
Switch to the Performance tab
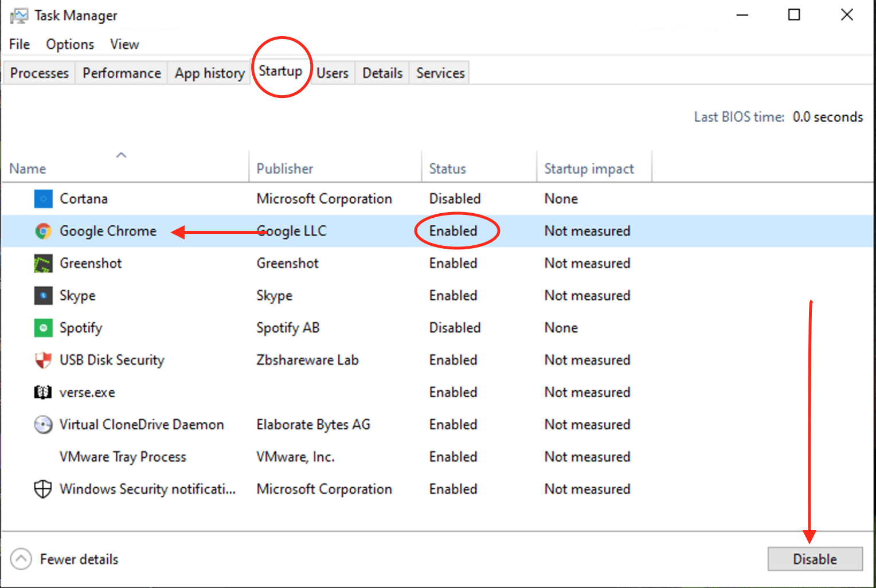click(x=122, y=73)
